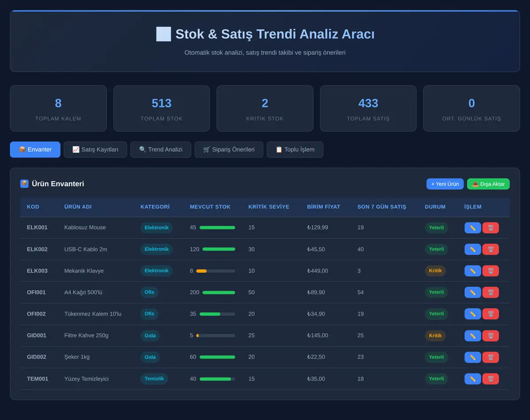This screenshot has width=530, height=420.
Task: Click the Toplam Kalem stat card
Action: pyautogui.click(x=58, y=109)
